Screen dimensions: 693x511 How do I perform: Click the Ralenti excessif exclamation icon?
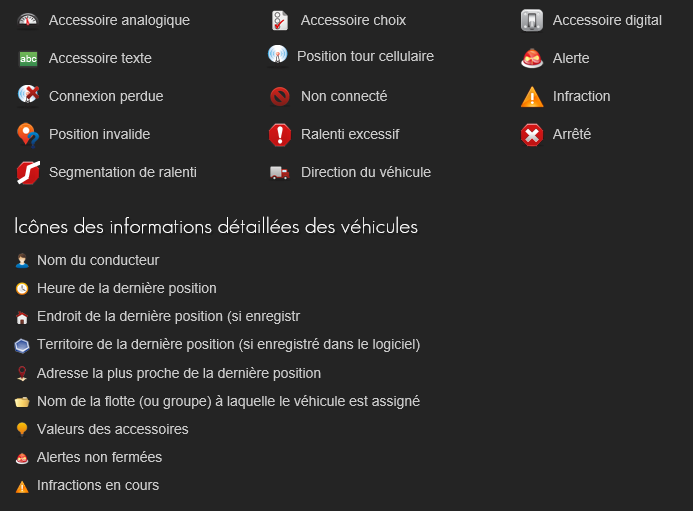coord(280,134)
